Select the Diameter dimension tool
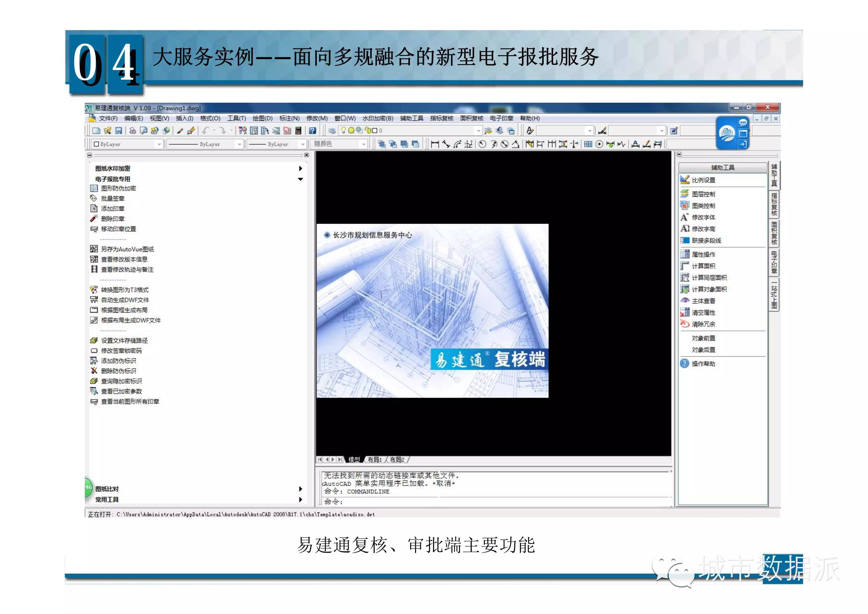 [505, 144]
